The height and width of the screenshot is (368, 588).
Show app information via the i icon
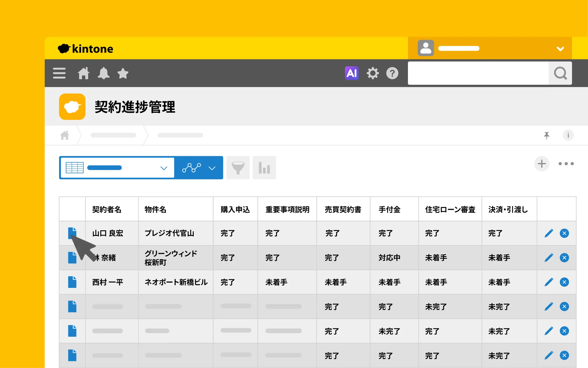(x=568, y=135)
